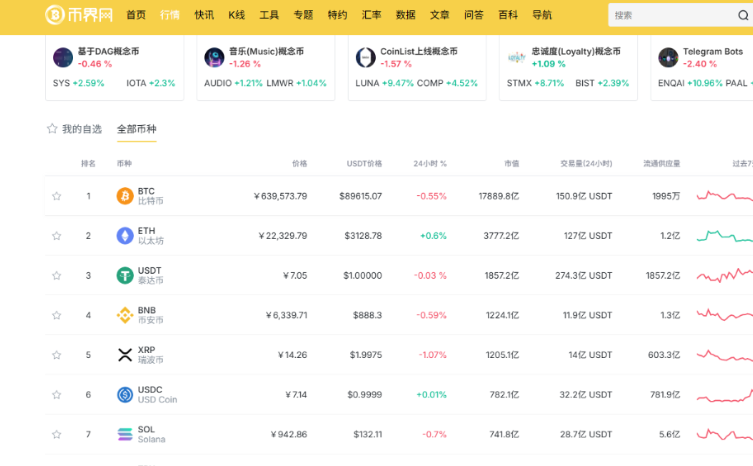
Task: Click the BNB coin icon
Action: tap(125, 315)
